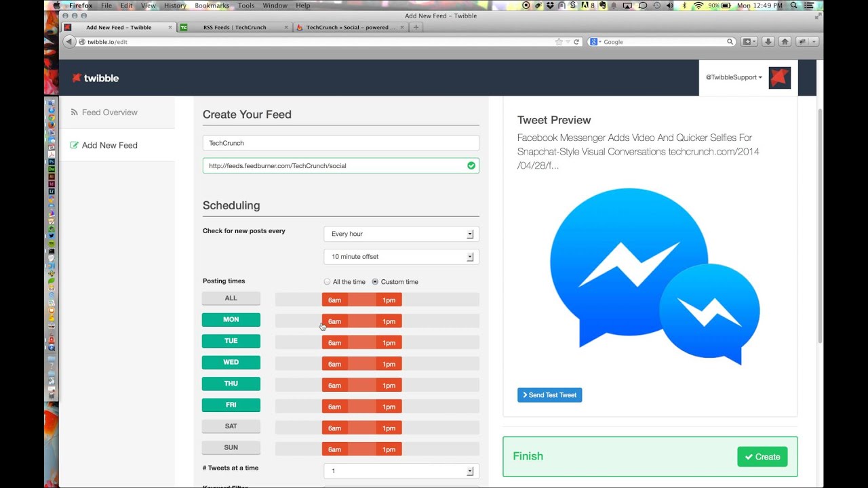The image size is (868, 488).
Task: Toggle the MON day button
Action: point(231,319)
